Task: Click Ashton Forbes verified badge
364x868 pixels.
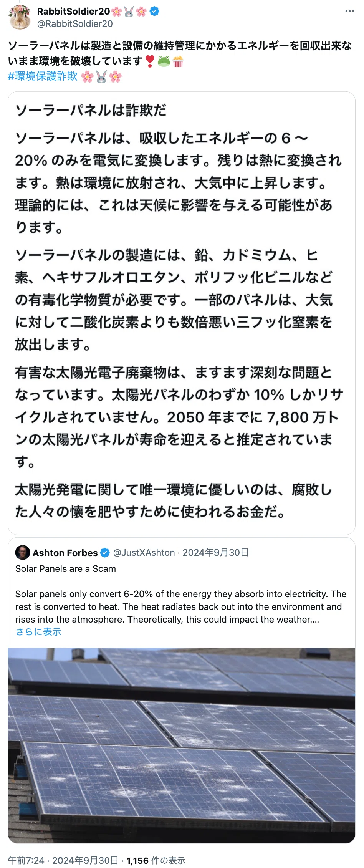Action: (105, 553)
